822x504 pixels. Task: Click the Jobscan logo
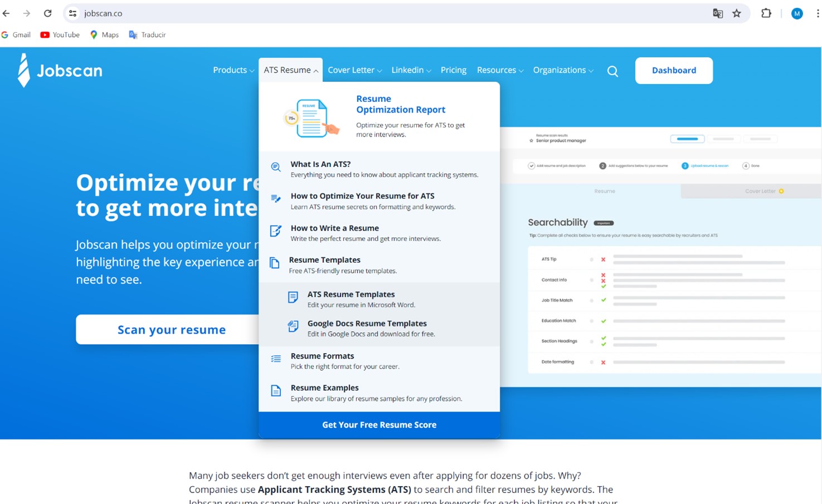point(59,70)
